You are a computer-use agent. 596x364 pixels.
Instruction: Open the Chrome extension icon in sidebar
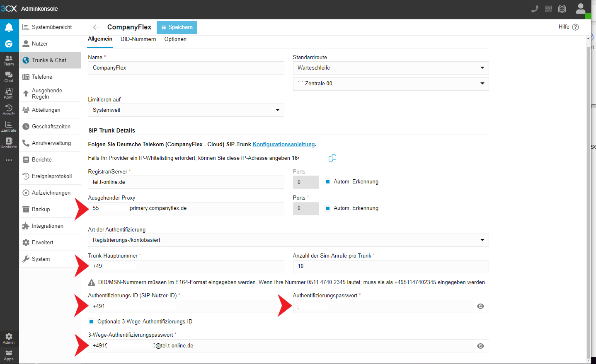[9, 44]
